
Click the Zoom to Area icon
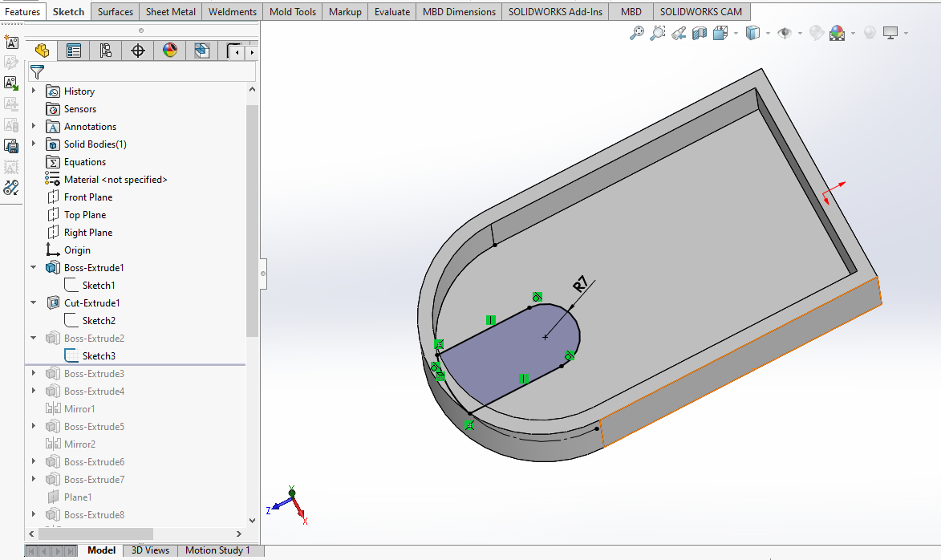tap(658, 33)
